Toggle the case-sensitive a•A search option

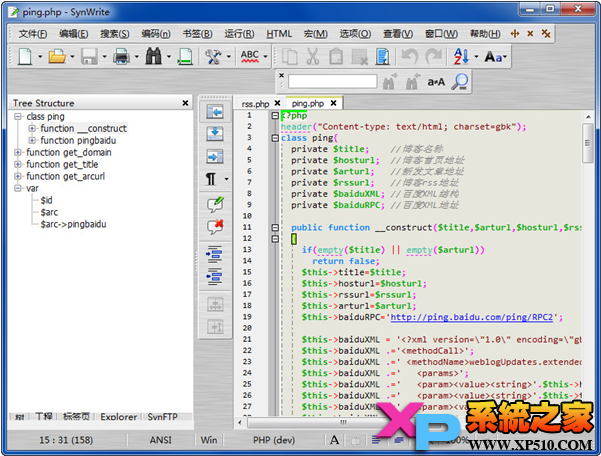[436, 82]
